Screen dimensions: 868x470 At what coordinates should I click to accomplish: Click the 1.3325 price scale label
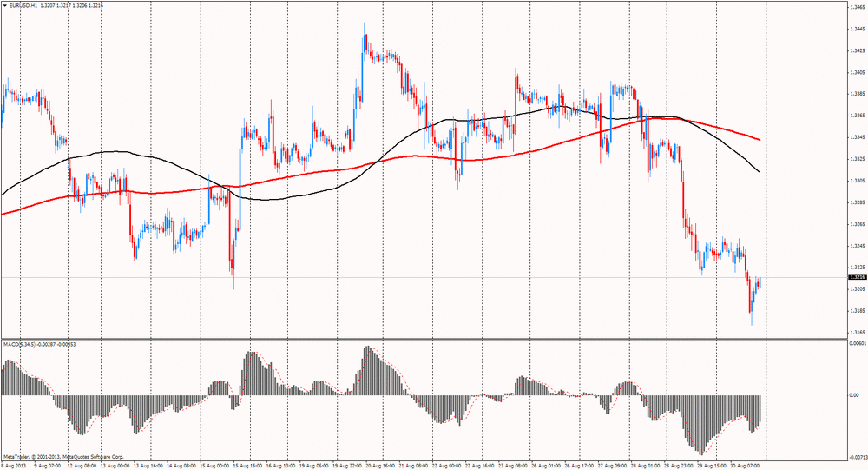[x=857, y=158]
